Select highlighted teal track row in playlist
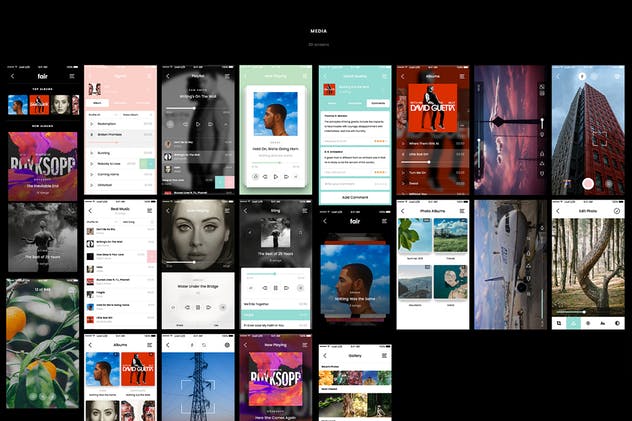Image resolution: width=632 pixels, height=421 pixels. [x=276, y=315]
